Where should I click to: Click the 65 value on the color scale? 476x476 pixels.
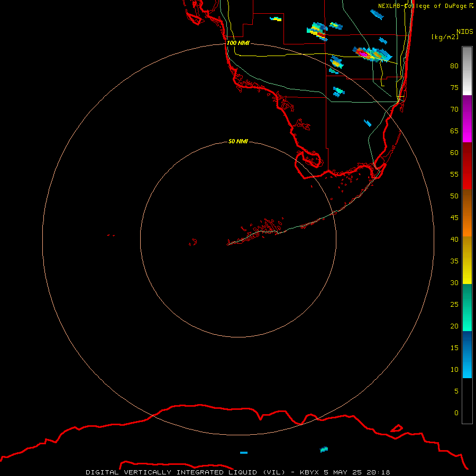pyautogui.click(x=454, y=131)
